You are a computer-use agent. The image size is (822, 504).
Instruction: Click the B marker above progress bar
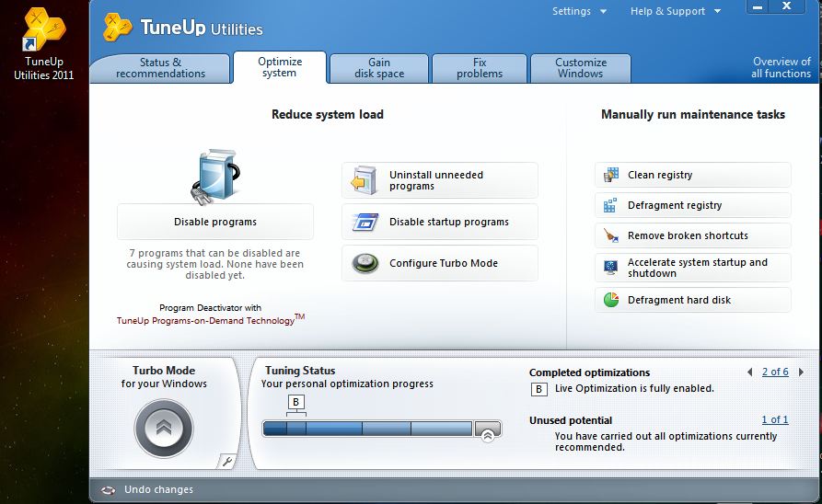coord(296,402)
